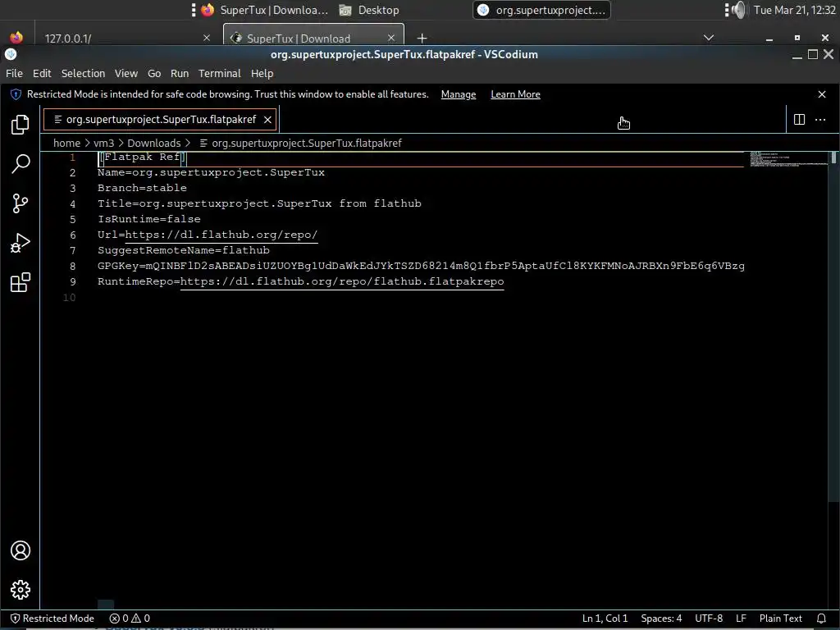Click the editor vertical scrollbar
840x630 pixels.
pyautogui.click(x=833, y=326)
